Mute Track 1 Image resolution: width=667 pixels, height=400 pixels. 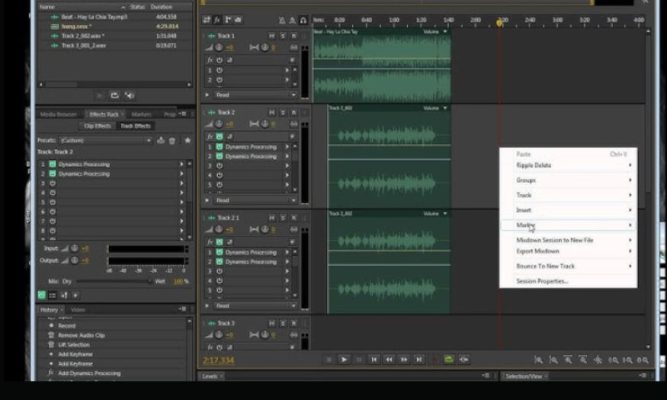pos(270,36)
